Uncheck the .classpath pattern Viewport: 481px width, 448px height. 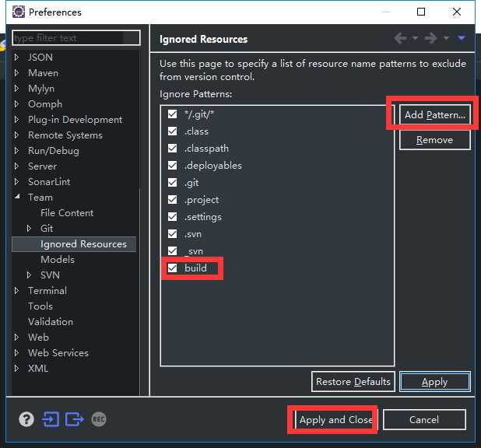173,149
